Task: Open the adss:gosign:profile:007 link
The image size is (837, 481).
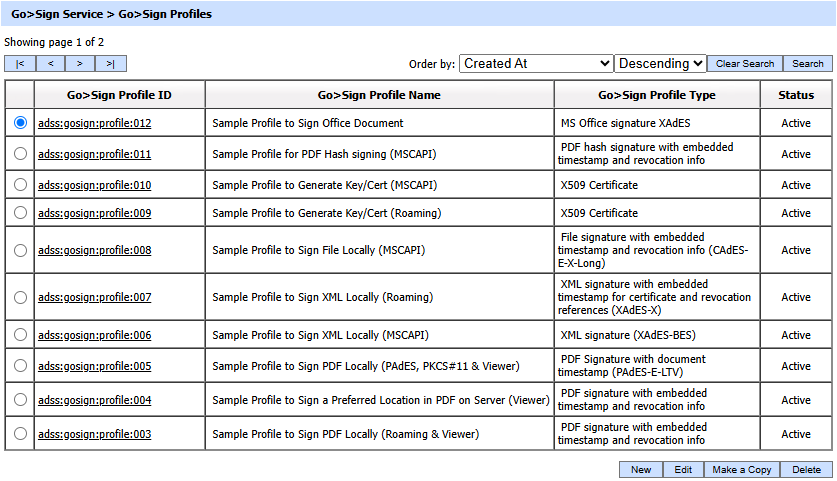Action: coord(94,297)
